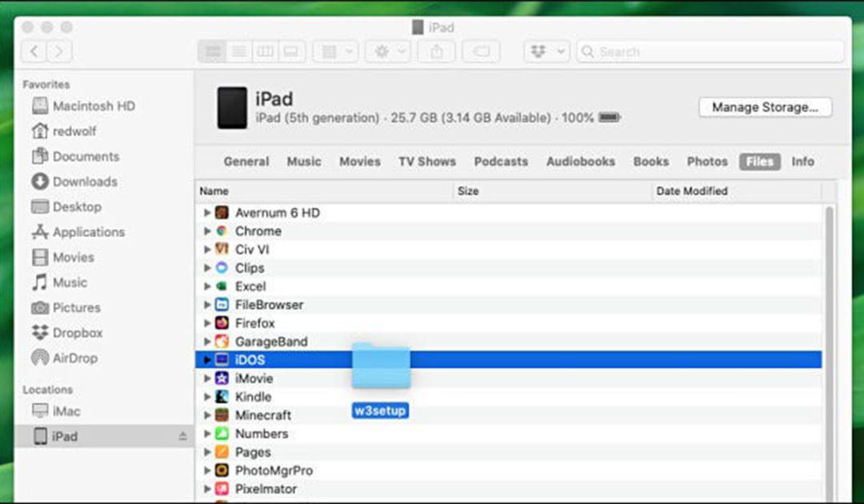
Task: Click the file list vertical scrollbar
Action: pos(830,353)
